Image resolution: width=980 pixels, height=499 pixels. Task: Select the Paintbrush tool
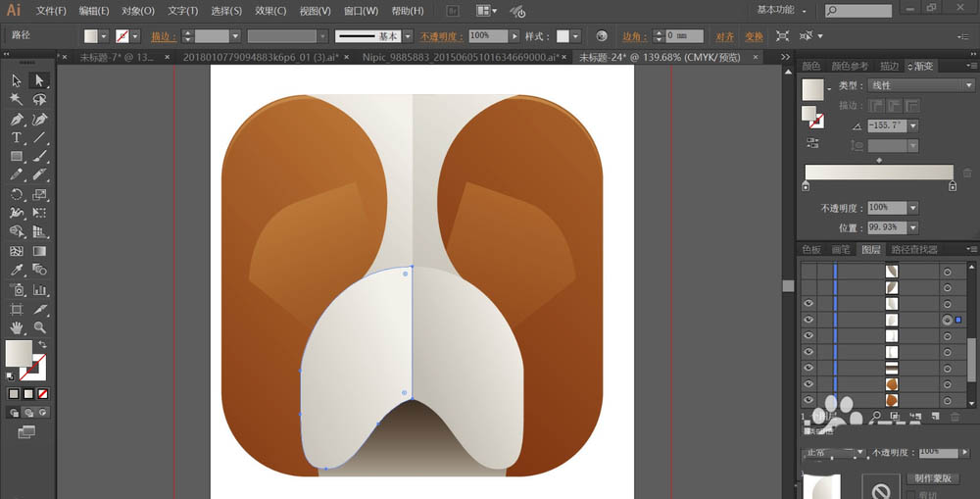(x=39, y=156)
